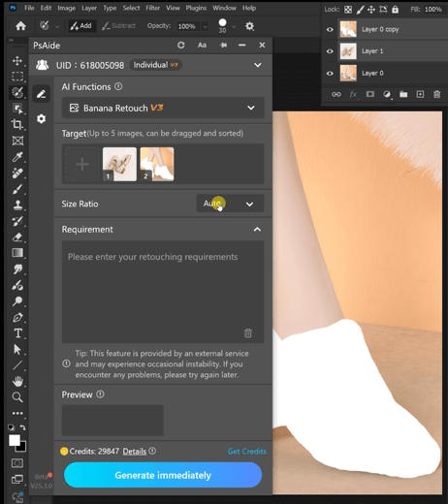Screen dimensions: 448x504
Task: Select the Quick Selection tool
Action: click(17, 92)
